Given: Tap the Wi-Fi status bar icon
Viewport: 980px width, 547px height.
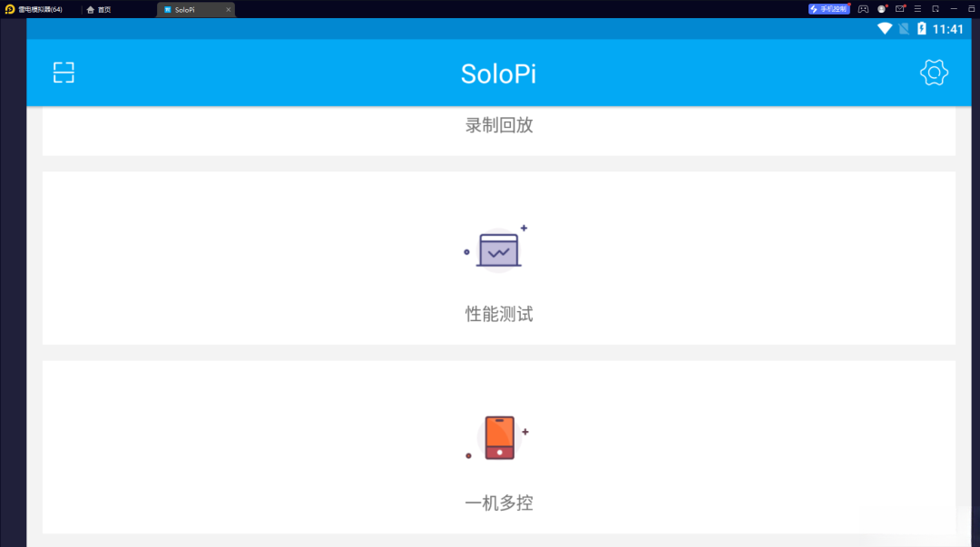Looking at the screenshot, I should 886,28.
